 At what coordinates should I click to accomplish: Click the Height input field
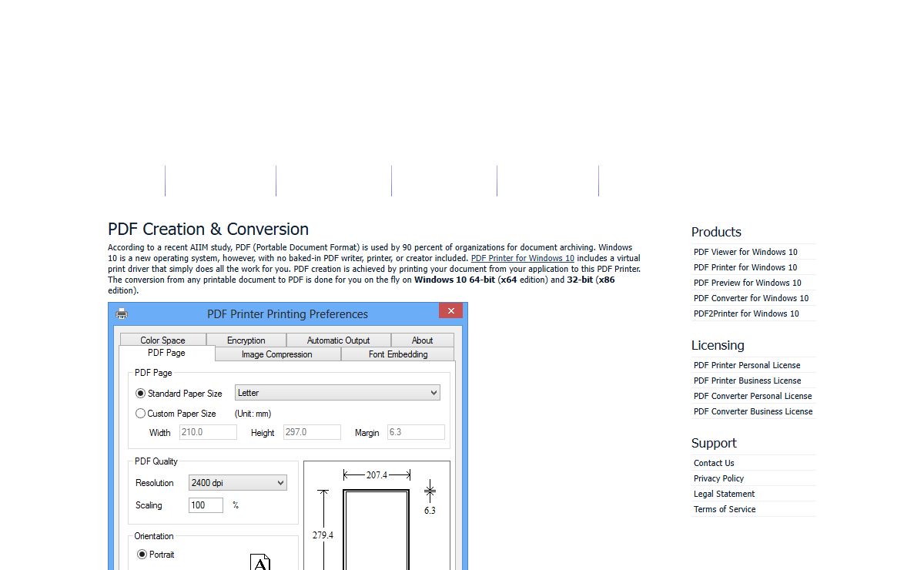[312, 432]
